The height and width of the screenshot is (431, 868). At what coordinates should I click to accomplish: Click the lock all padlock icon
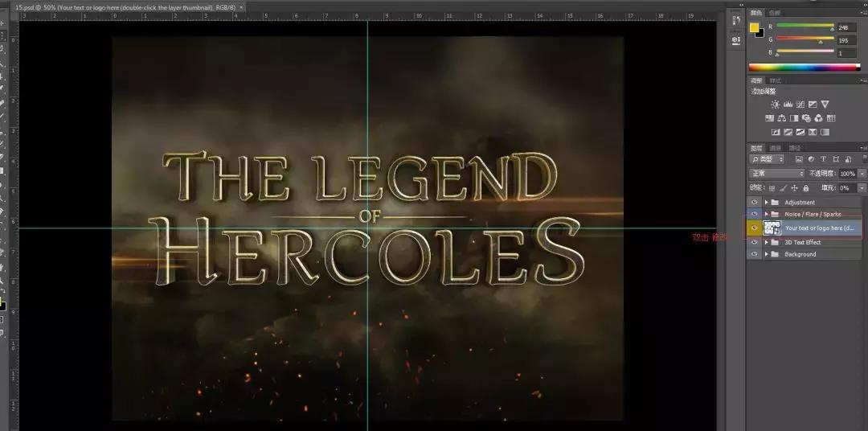click(805, 187)
